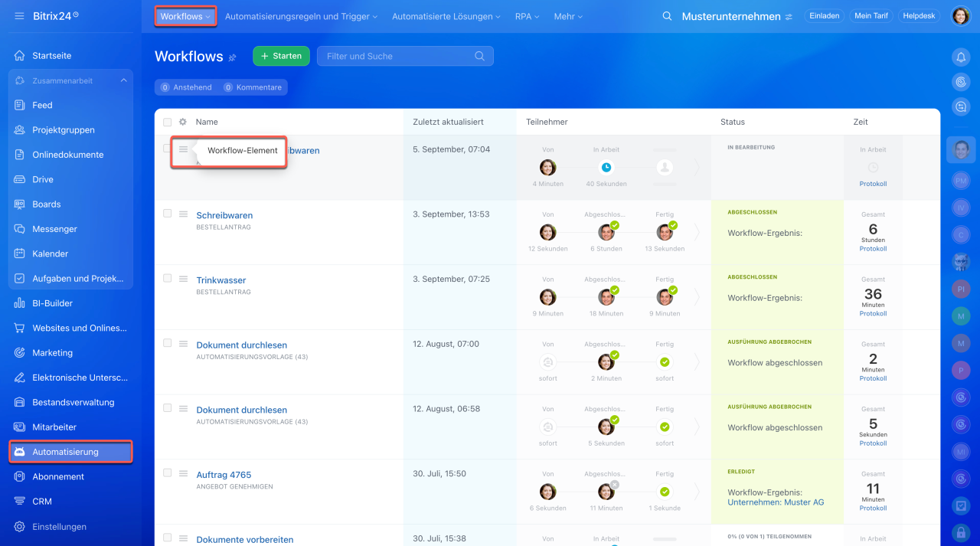Screen dimensions: 980x546
Task: Select checkbox for Auftrag 4765 row
Action: pyautogui.click(x=168, y=473)
